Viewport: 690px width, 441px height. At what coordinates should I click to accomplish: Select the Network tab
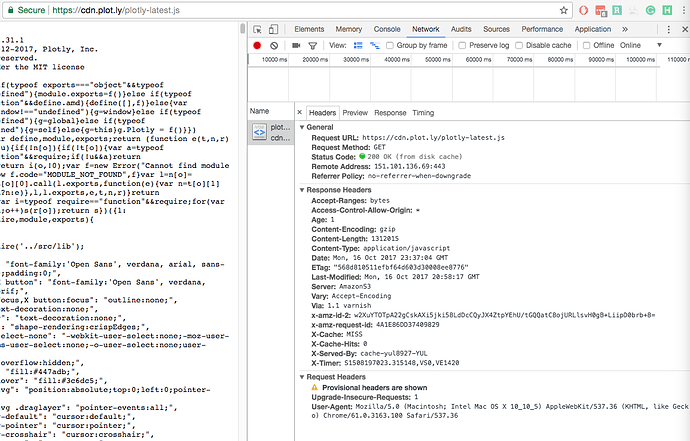[x=426, y=29]
